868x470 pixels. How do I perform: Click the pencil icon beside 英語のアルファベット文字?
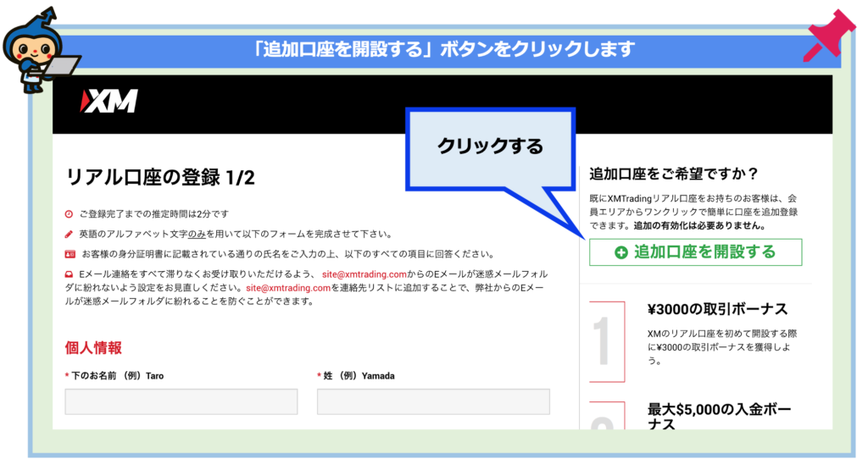69,235
